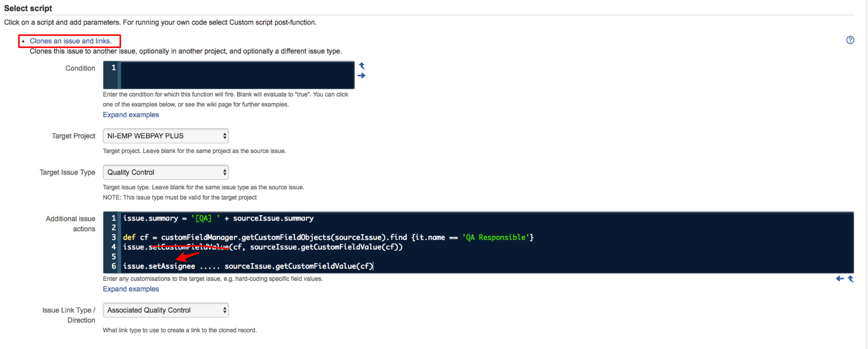868x349 pixels.
Task: Click the 'Issue Link Type / Direction' label
Action: [69, 315]
